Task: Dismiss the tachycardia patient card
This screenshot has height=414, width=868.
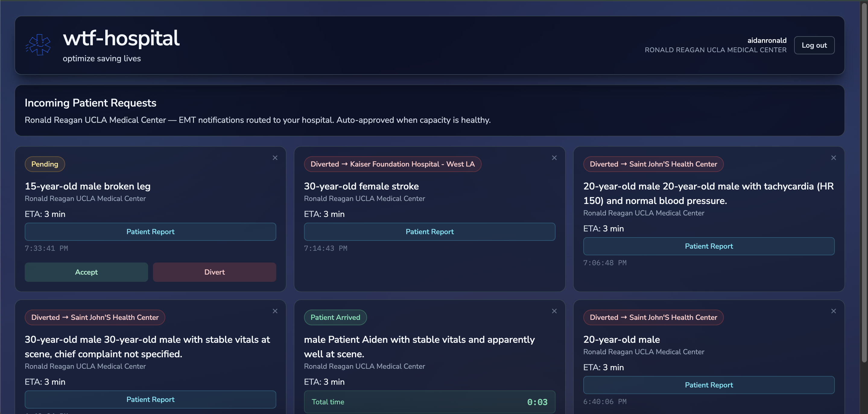Action: click(x=833, y=158)
